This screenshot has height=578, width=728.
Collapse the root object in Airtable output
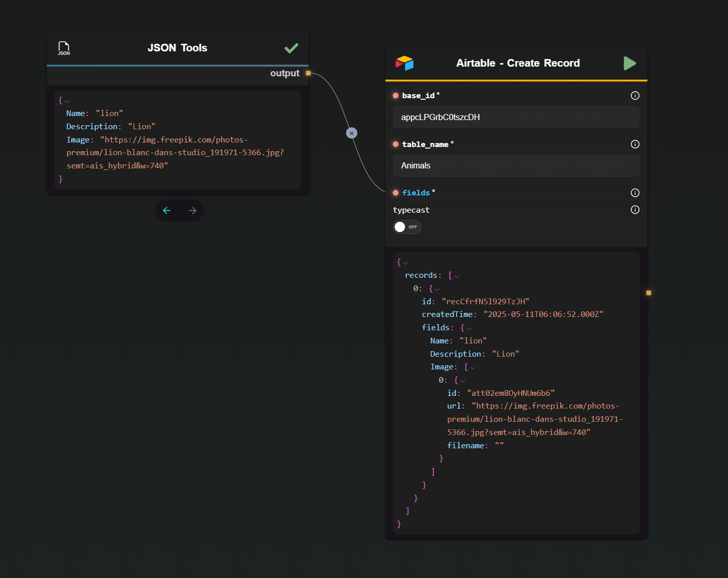[406, 263]
